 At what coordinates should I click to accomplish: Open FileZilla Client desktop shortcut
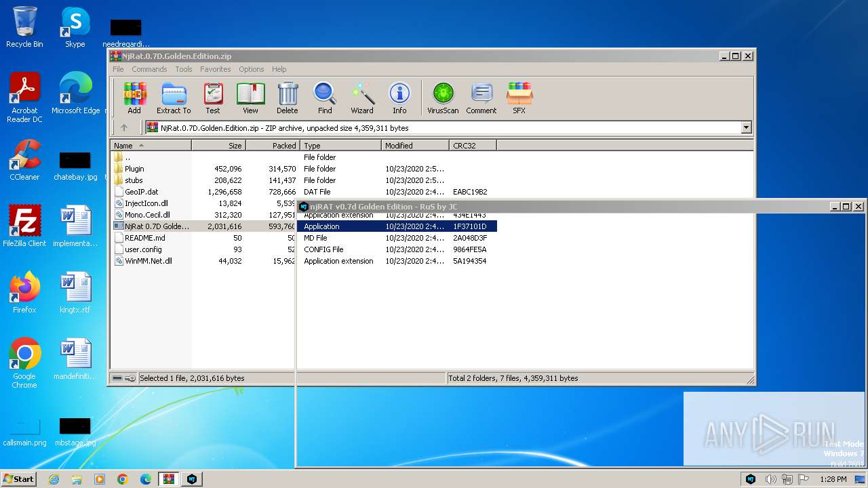tap(24, 226)
